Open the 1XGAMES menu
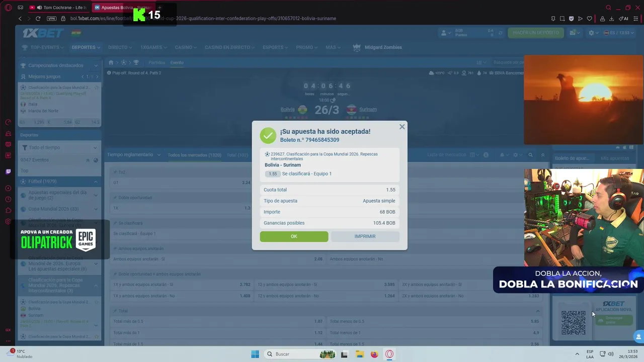The width and height of the screenshot is (644, 362). pyautogui.click(x=153, y=47)
